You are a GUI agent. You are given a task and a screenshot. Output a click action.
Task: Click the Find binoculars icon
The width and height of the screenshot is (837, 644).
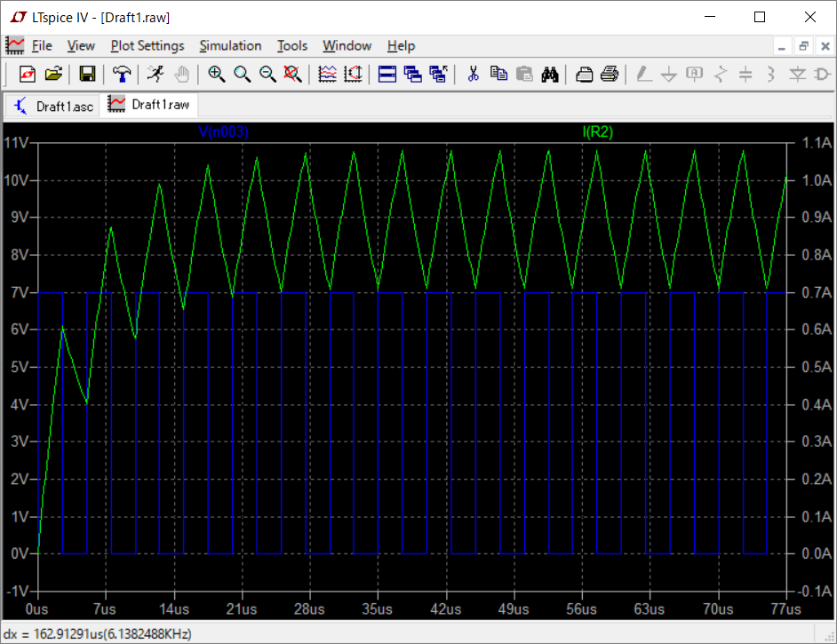[550, 74]
